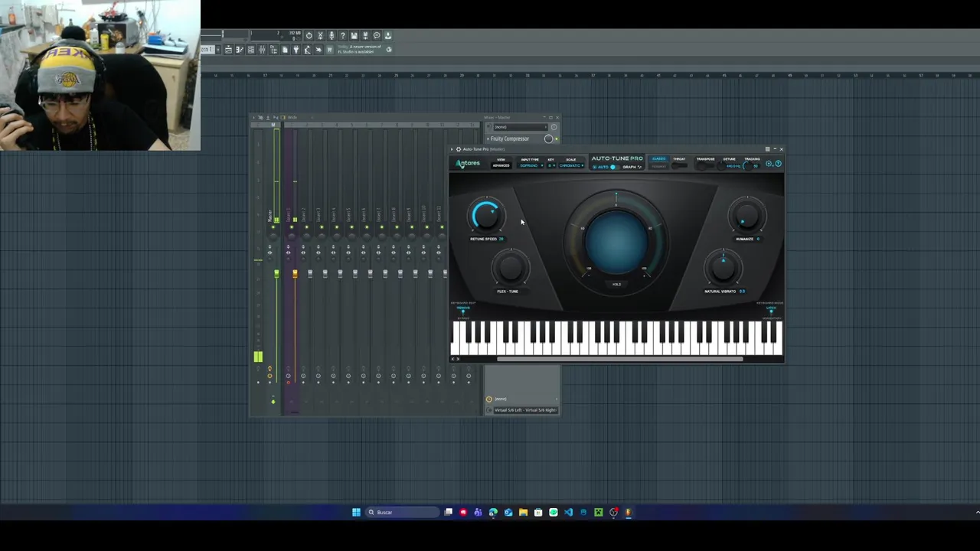Open Microsoft Edge from the taskbar
Screen dimensions: 980x551
(x=493, y=513)
